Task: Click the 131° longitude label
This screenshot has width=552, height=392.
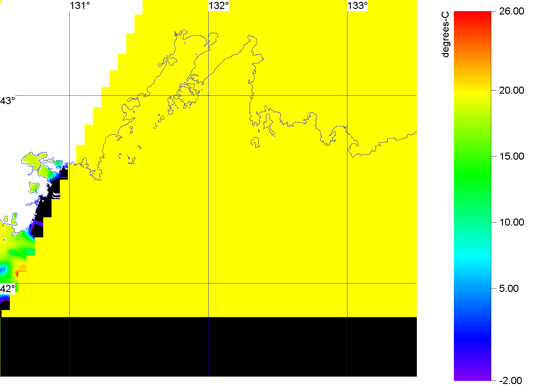Action: point(80,6)
